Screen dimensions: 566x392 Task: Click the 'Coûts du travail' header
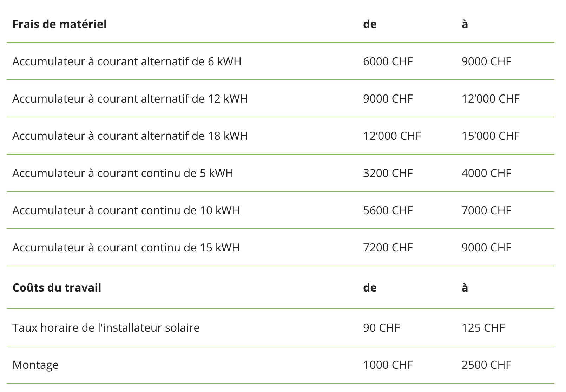click(x=57, y=288)
